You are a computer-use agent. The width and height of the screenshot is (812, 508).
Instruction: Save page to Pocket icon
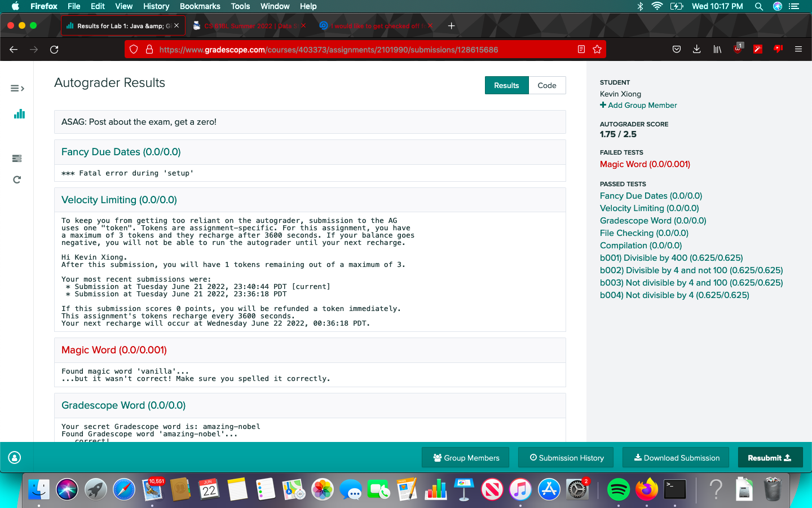coord(677,50)
